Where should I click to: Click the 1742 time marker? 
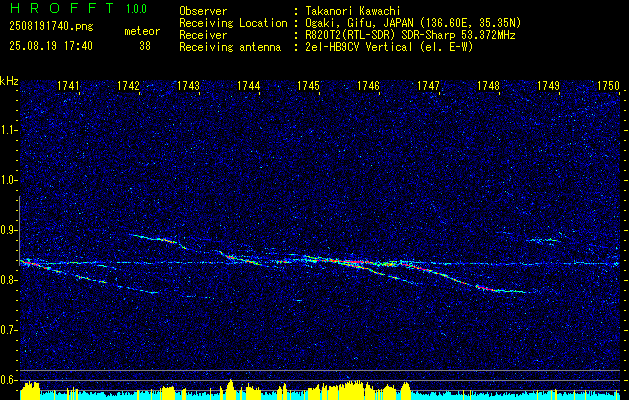[128, 85]
